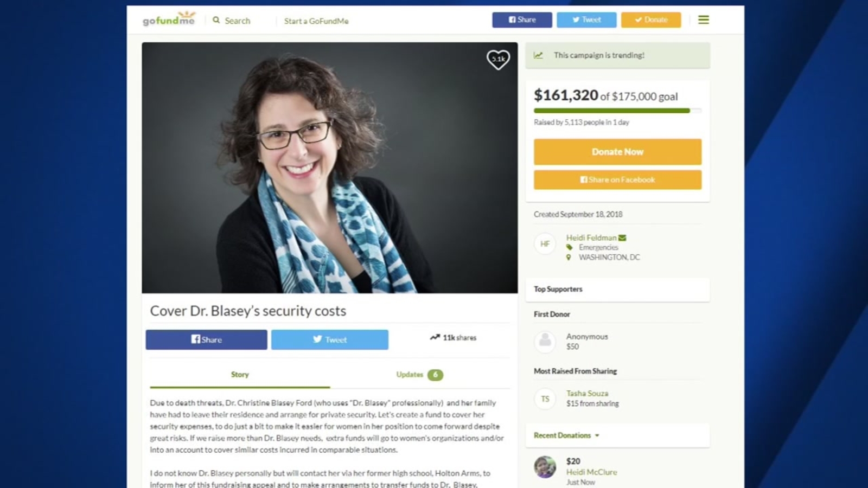Click the GoFundMe logo
This screenshot has width=868, height=488.
(x=168, y=20)
